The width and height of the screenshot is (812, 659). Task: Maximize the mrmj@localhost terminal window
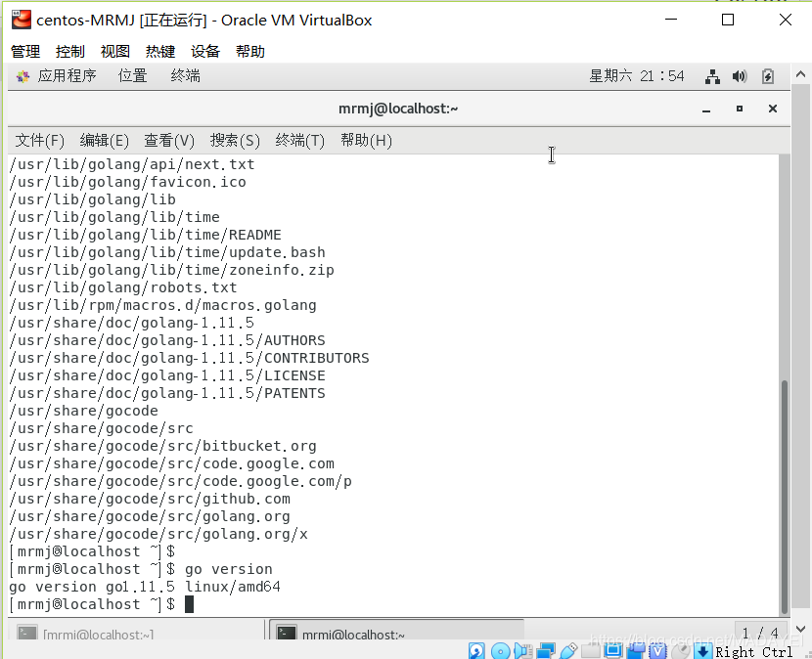point(740,109)
